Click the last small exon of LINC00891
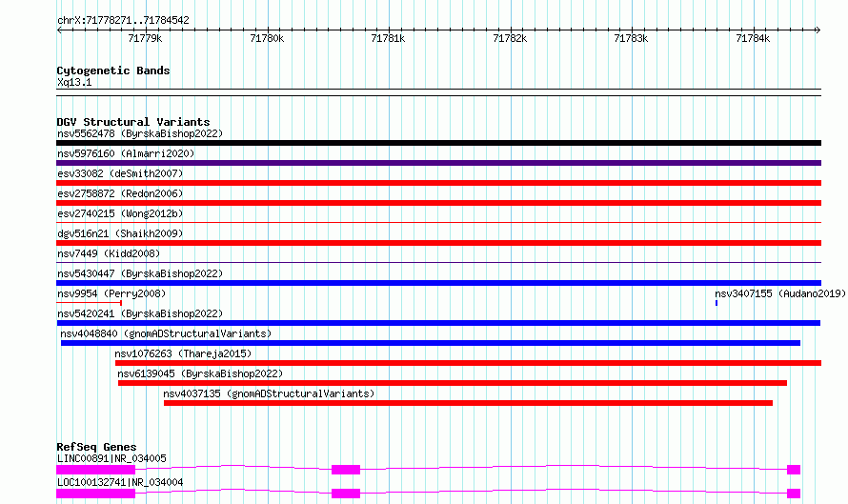 click(x=794, y=470)
